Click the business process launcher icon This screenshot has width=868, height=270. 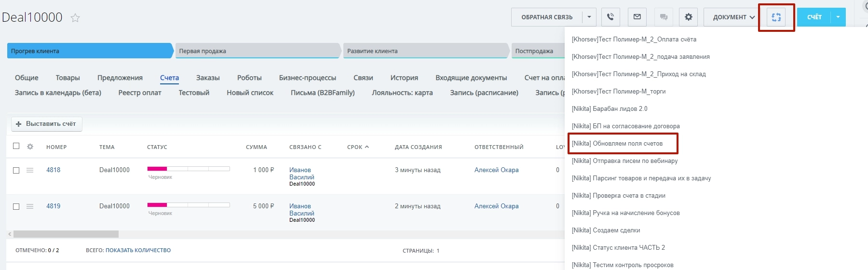click(x=776, y=17)
